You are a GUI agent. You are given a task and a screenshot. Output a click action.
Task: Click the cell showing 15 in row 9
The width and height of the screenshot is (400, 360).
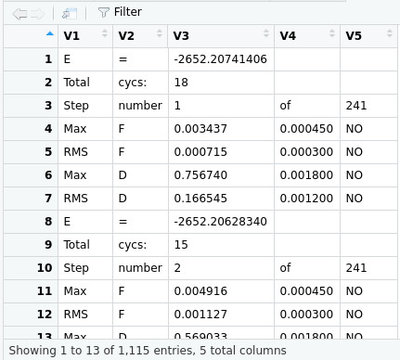click(x=221, y=245)
